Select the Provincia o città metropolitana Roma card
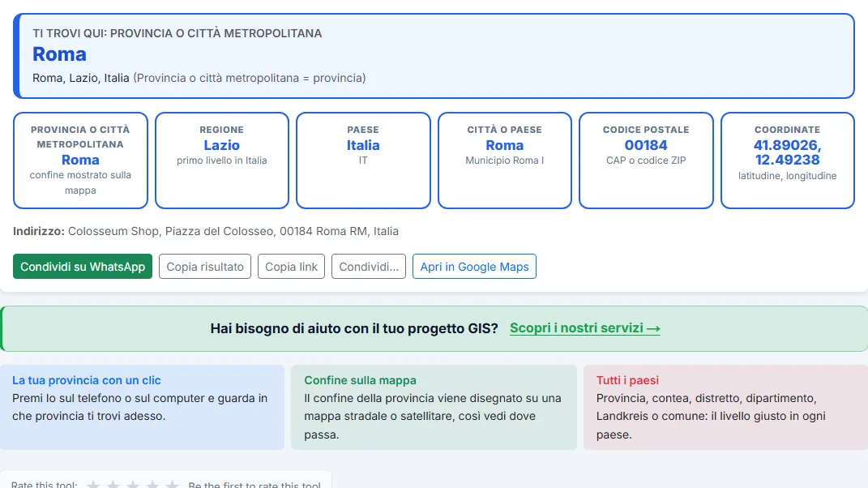This screenshot has width=868, height=488. 81,161
